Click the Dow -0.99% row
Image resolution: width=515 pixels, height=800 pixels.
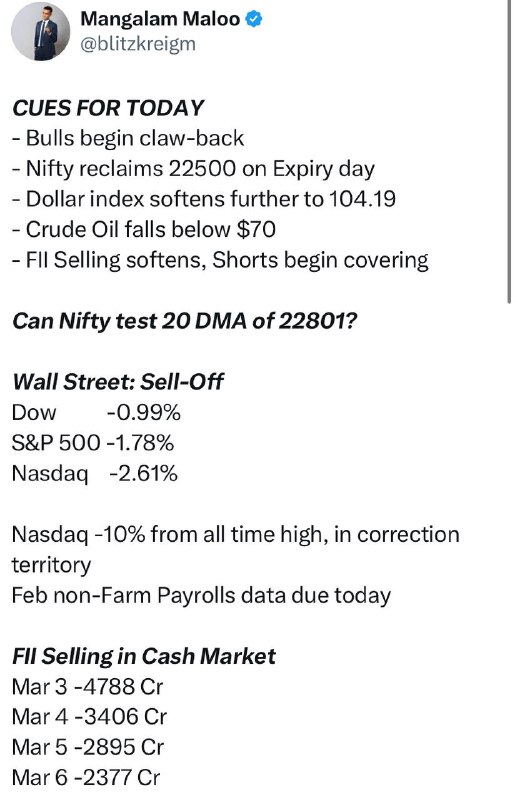point(96,412)
